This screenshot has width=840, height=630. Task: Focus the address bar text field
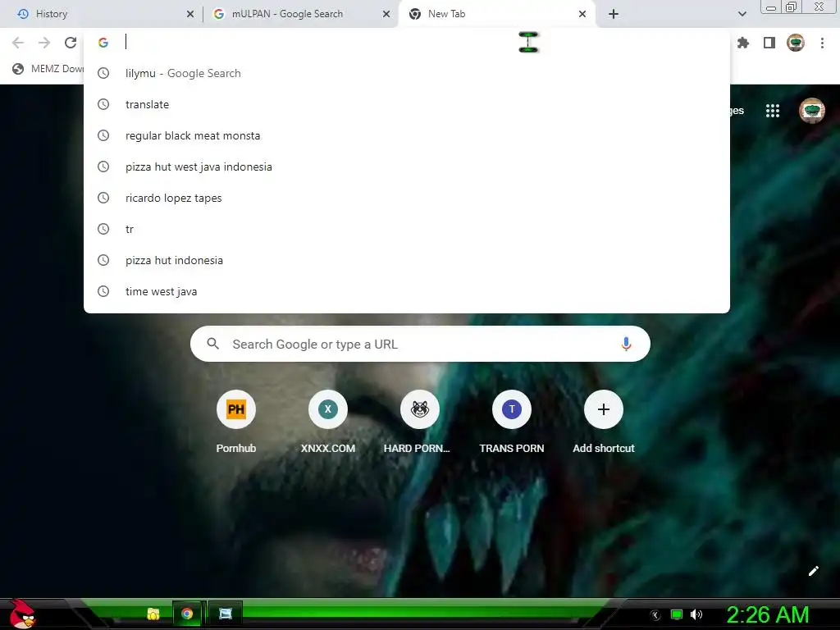tap(407, 43)
